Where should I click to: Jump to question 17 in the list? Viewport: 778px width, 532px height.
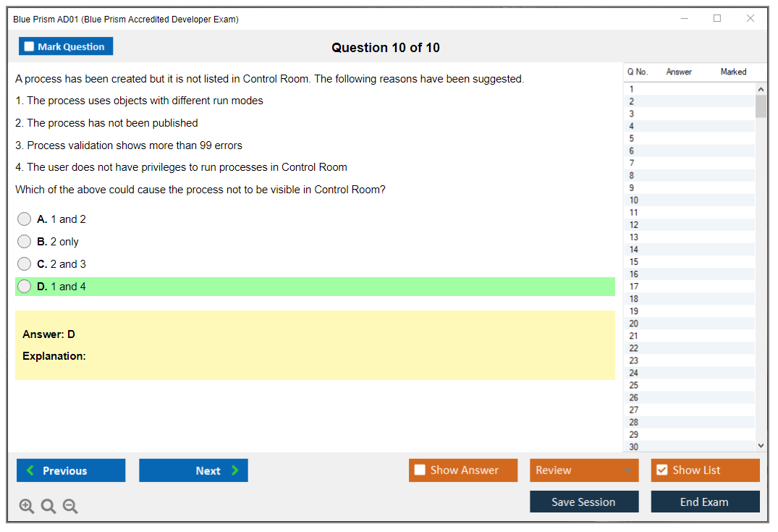pyautogui.click(x=634, y=287)
